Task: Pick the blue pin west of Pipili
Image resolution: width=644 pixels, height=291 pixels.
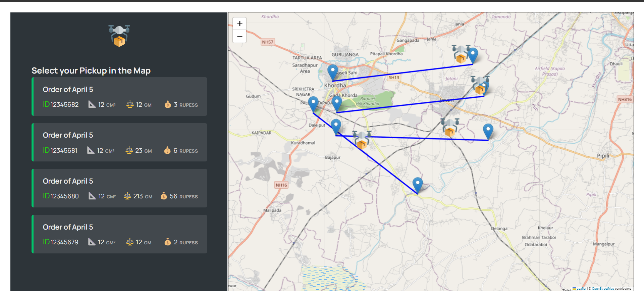Action: tap(488, 132)
